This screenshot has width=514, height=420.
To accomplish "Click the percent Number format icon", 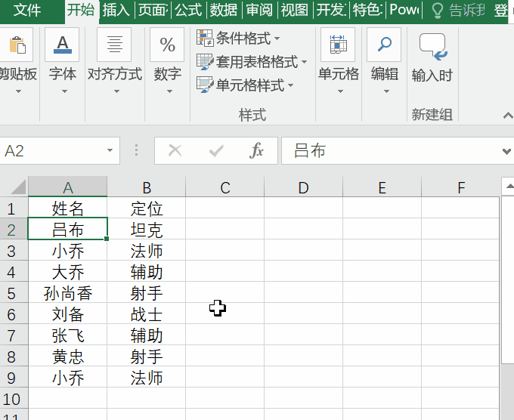I will pos(167,45).
